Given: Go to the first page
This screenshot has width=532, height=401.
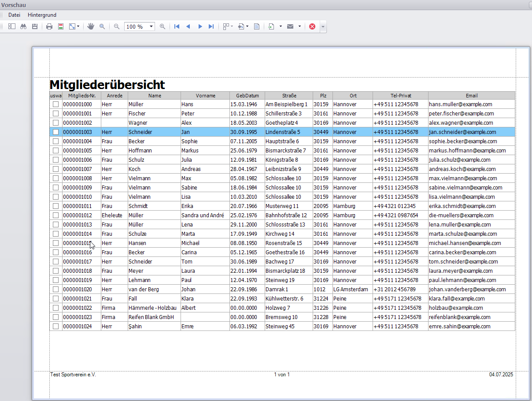Looking at the screenshot, I should click(x=177, y=26).
